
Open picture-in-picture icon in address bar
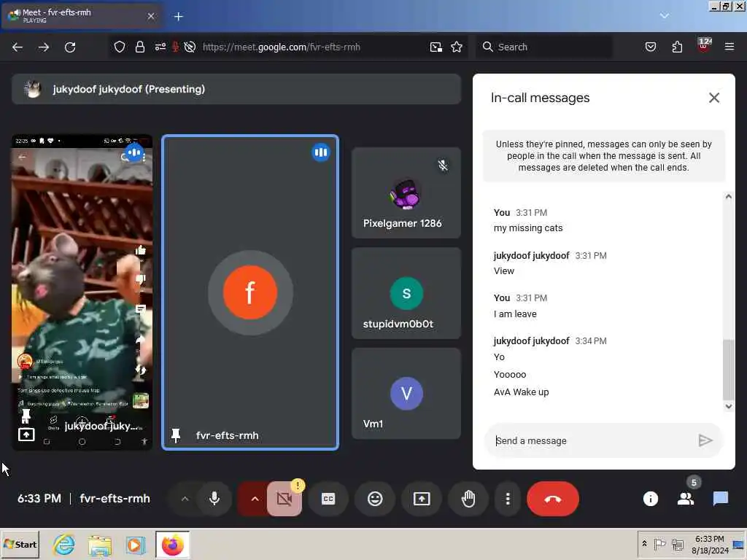436,47
